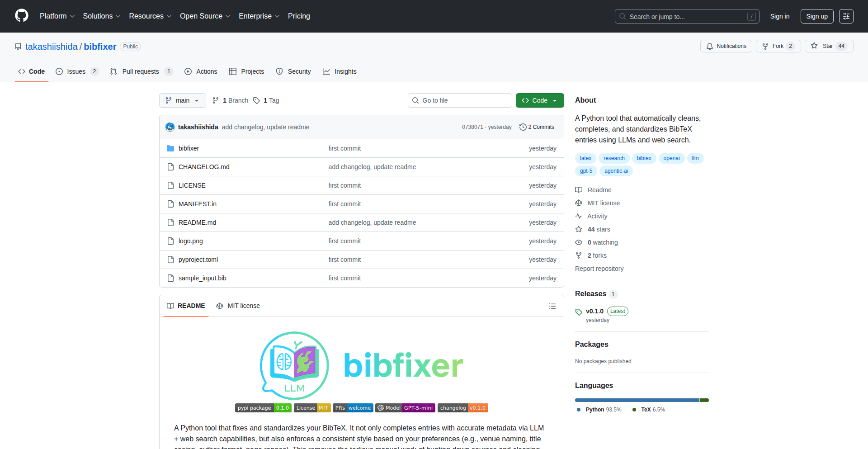This screenshot has height=449, width=868.
Task: Click the pulse icon beside Activity
Action: (579, 216)
